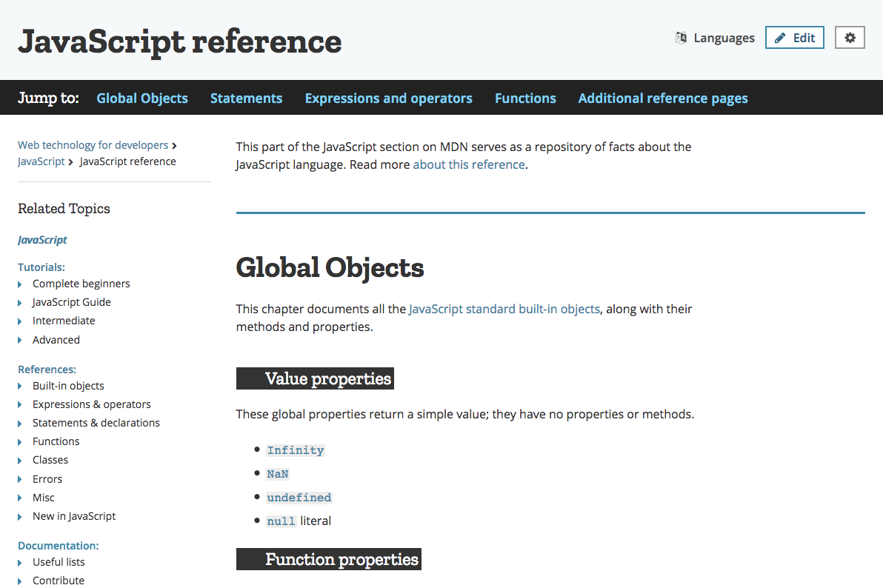
Task: Jump to Expressions and operators
Action: [x=389, y=98]
